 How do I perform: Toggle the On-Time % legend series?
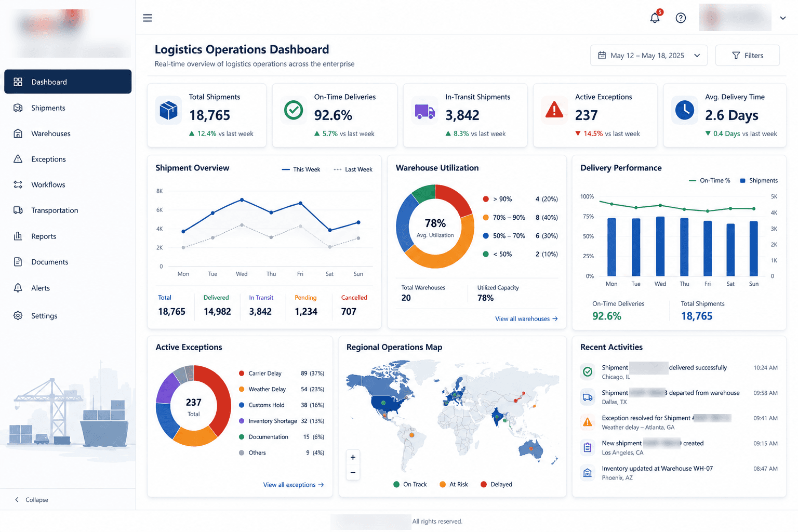709,181
